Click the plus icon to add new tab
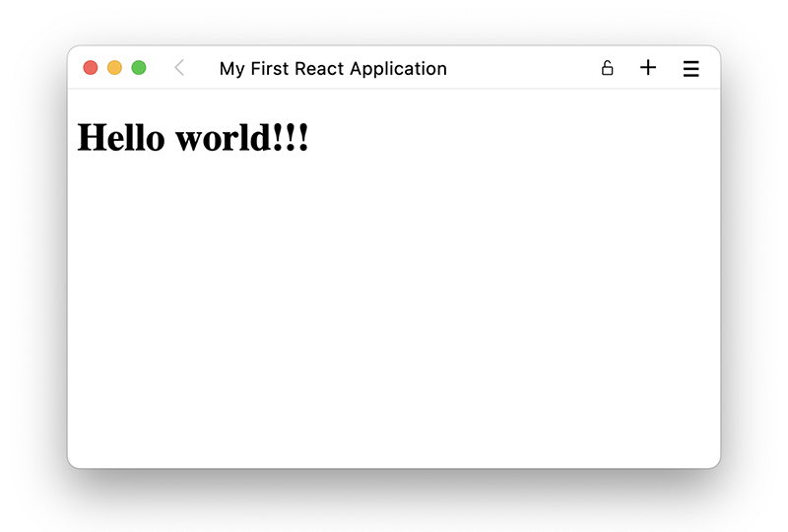This screenshot has width=788, height=532. tap(647, 68)
